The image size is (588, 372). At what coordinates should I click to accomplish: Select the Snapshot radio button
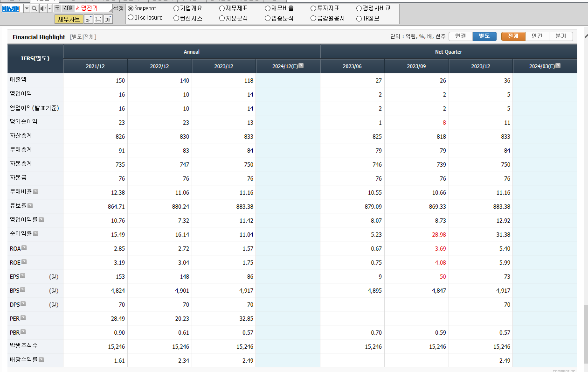[x=131, y=8]
